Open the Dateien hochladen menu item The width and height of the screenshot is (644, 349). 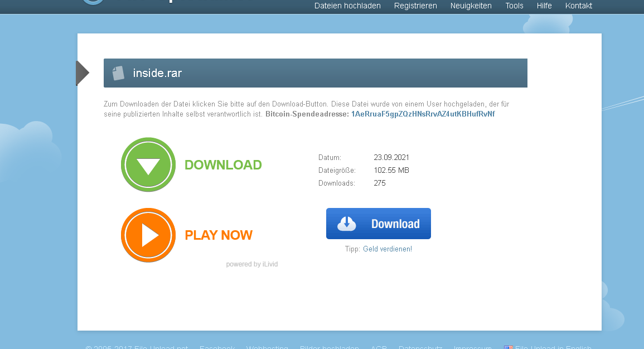347,6
